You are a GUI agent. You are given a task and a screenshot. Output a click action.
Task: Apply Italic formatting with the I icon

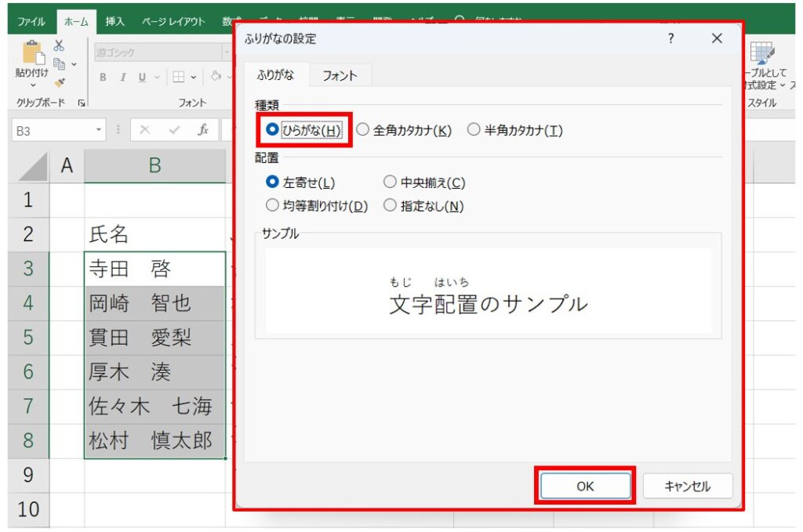tap(123, 77)
